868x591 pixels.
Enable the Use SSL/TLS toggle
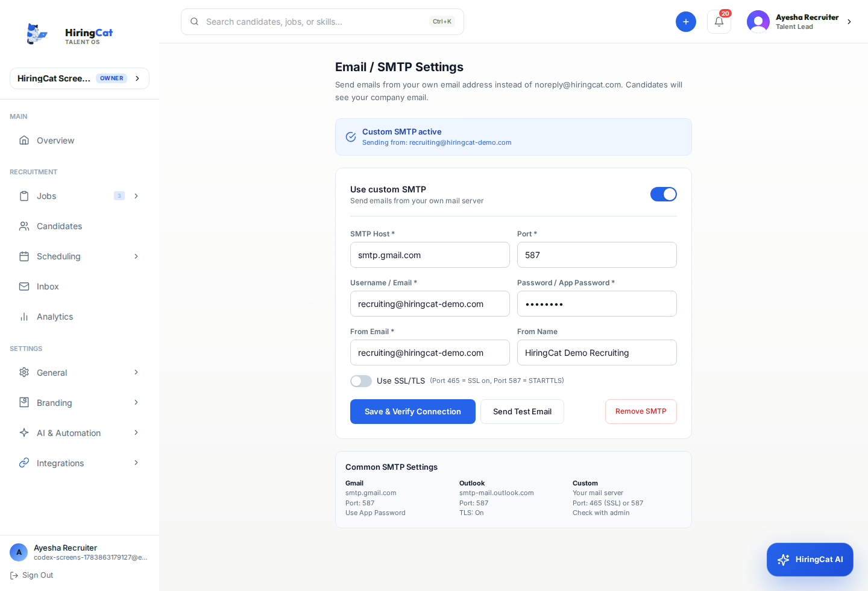click(361, 381)
